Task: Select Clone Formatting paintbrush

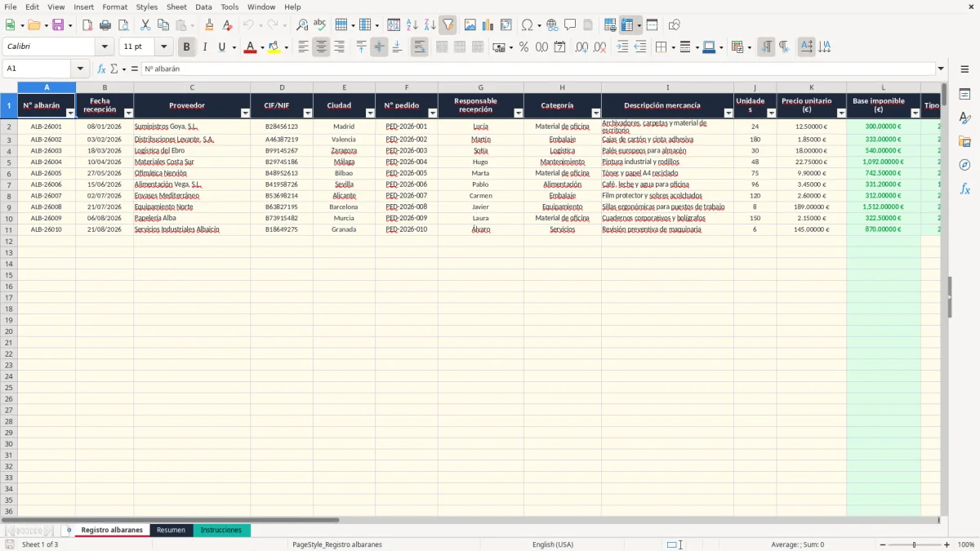Action: pyautogui.click(x=209, y=25)
